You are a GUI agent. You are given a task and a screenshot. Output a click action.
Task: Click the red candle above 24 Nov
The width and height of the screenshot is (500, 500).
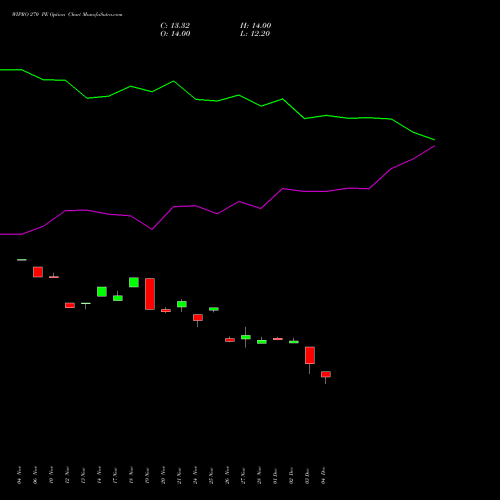pyautogui.click(x=198, y=317)
